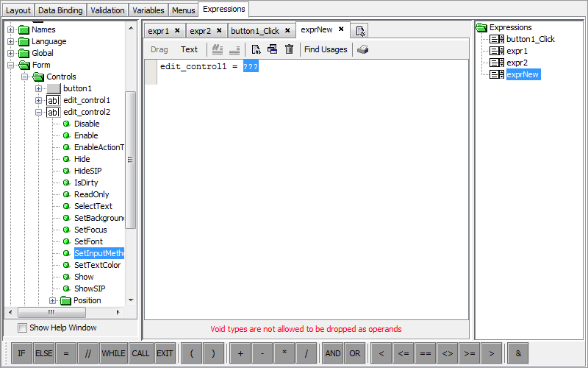Image resolution: width=588 pixels, height=368 pixels.
Task: Expand the Position folder node
Action: click(53, 300)
